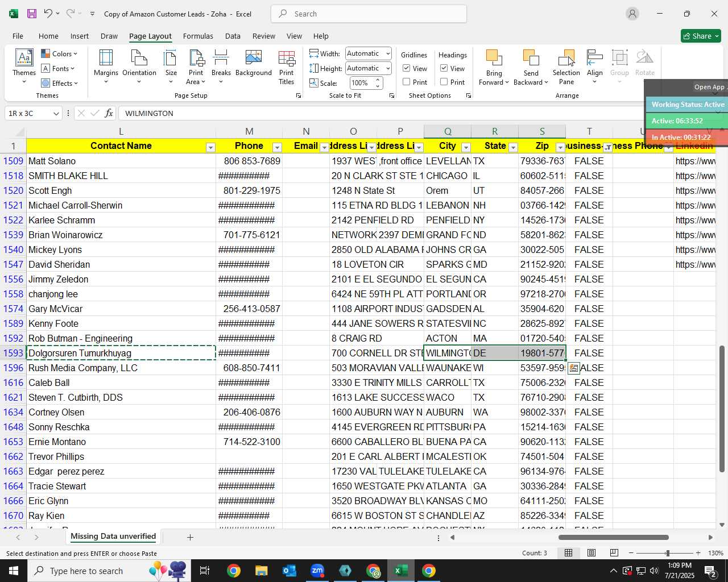
Task: Open the Selection Pane
Action: [x=566, y=67]
